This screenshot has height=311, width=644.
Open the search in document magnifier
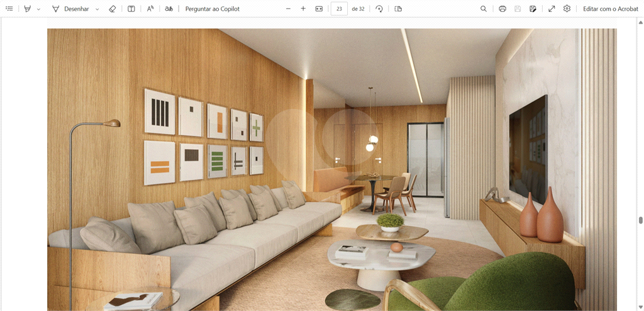484,9
